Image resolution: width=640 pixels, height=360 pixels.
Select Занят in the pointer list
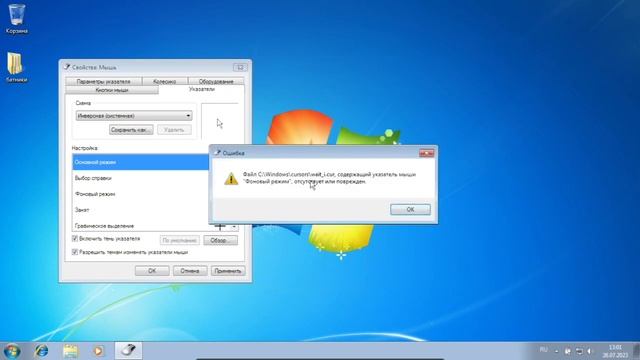coord(140,210)
